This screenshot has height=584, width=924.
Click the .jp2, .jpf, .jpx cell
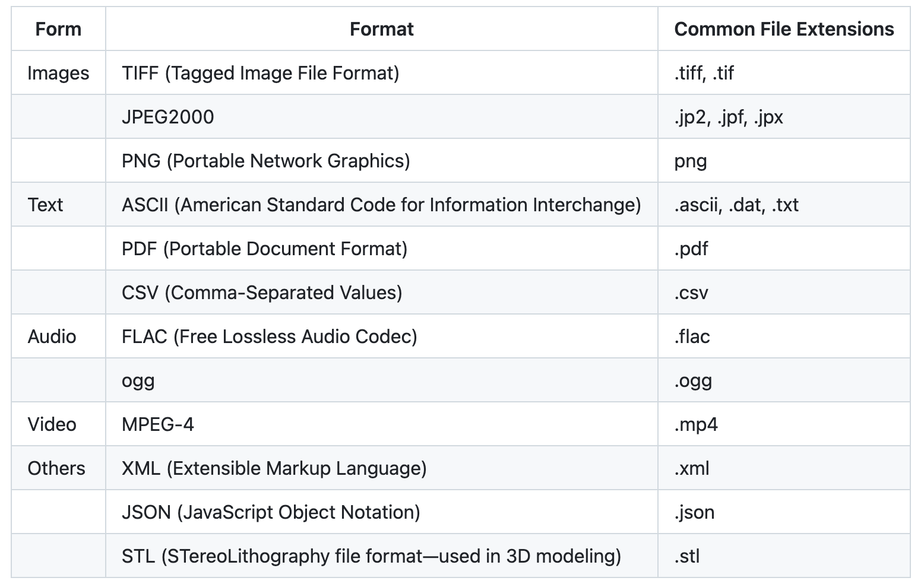point(729,117)
